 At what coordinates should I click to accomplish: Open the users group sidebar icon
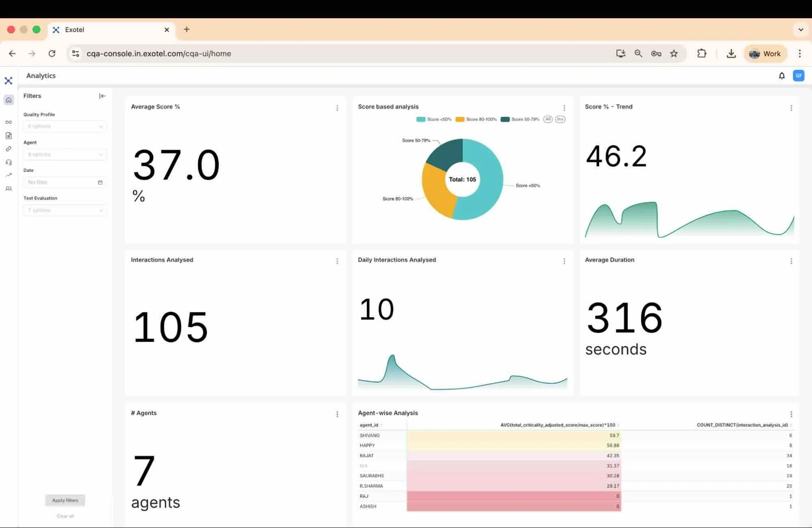coord(9,189)
